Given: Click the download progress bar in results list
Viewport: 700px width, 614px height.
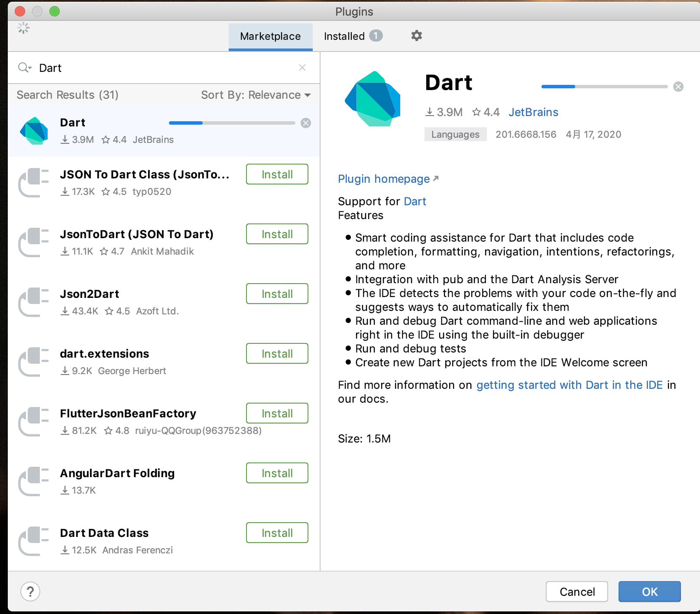Looking at the screenshot, I should 232,123.
